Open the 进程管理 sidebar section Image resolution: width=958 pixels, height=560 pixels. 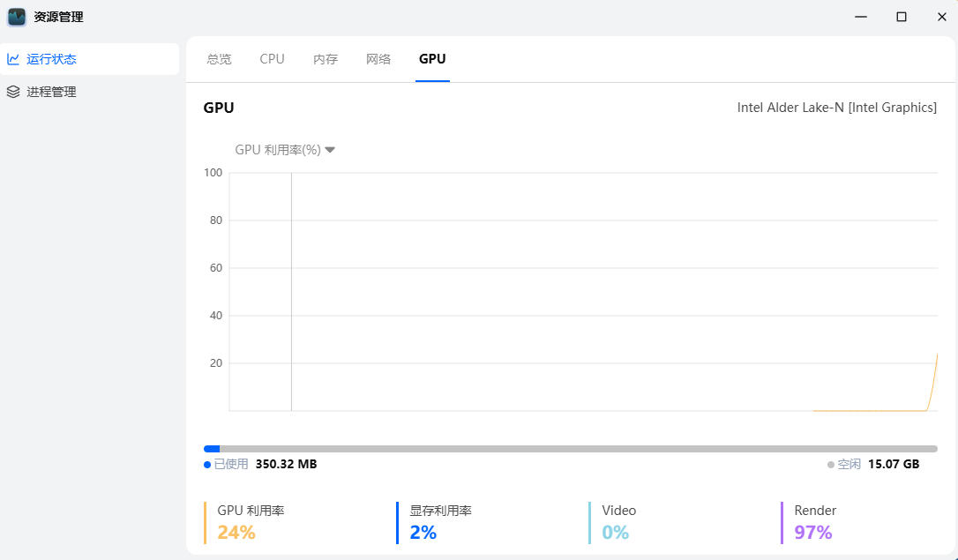51,92
